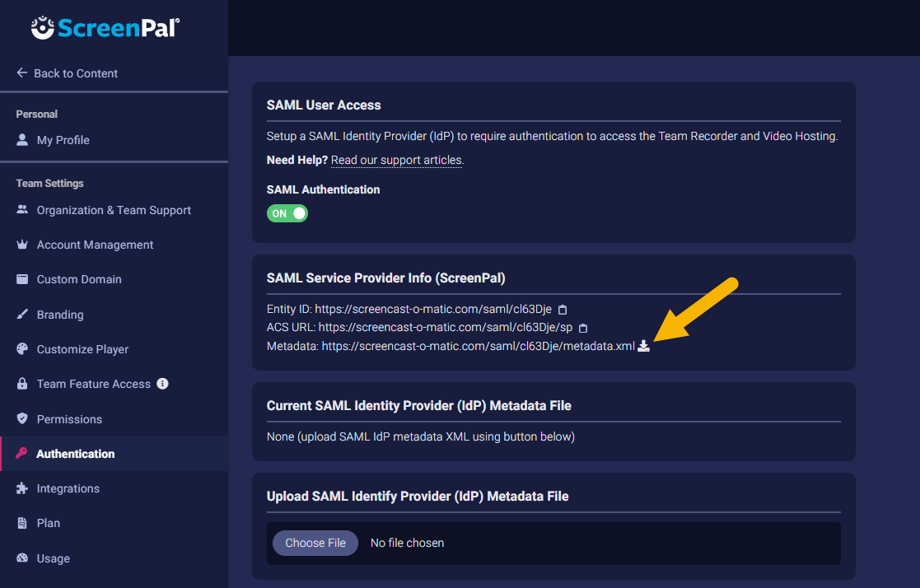920x588 pixels.
Task: Click the My Profile person icon
Action: (22, 140)
